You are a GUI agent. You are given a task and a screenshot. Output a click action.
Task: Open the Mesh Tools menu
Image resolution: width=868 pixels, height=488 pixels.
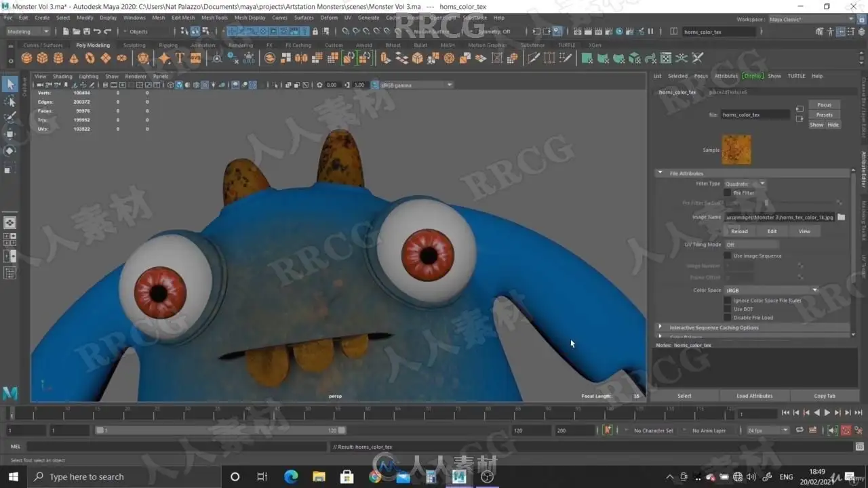coord(214,18)
